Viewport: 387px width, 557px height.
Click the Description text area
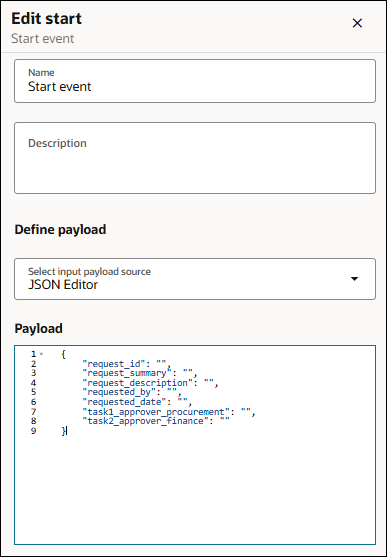(x=195, y=158)
